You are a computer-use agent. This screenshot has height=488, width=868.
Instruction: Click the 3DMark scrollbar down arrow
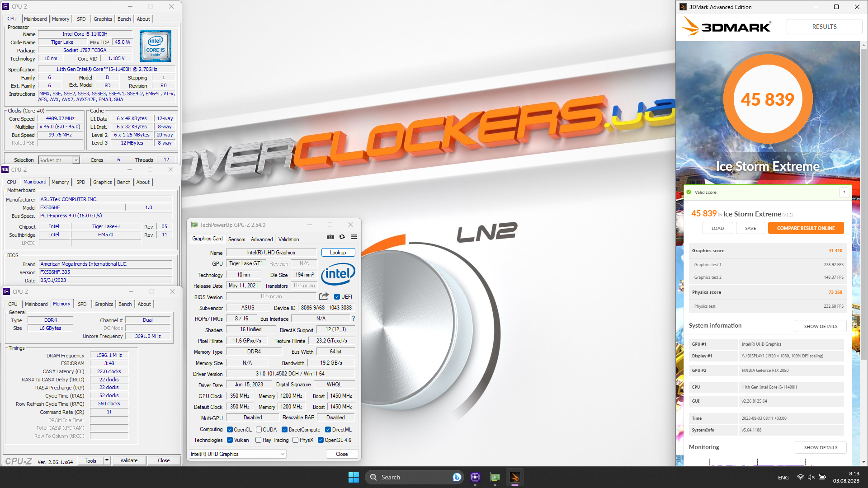click(x=864, y=462)
